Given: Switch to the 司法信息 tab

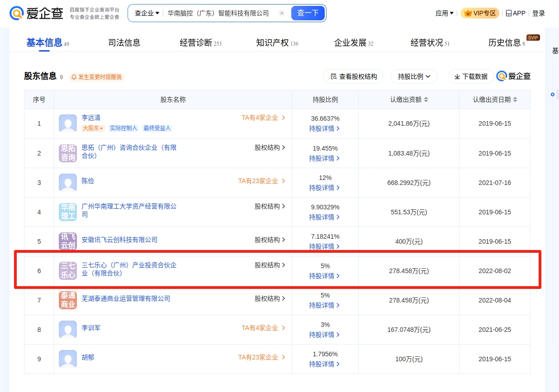Looking at the screenshot, I should pyautogui.click(x=124, y=43).
